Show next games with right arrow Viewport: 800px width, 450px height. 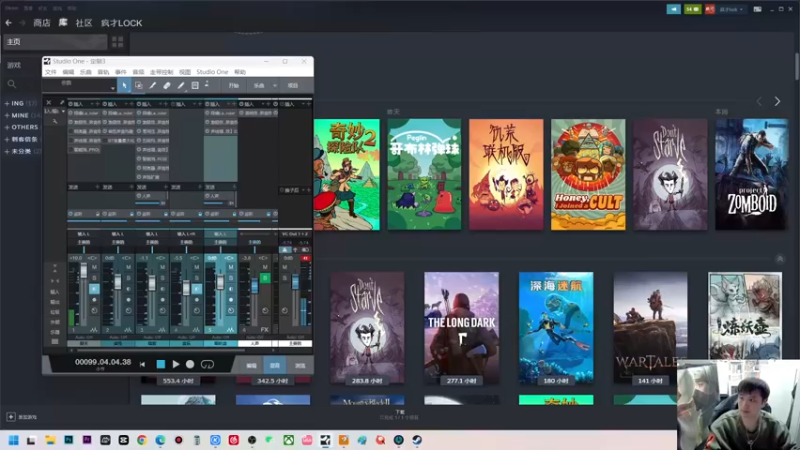click(777, 102)
